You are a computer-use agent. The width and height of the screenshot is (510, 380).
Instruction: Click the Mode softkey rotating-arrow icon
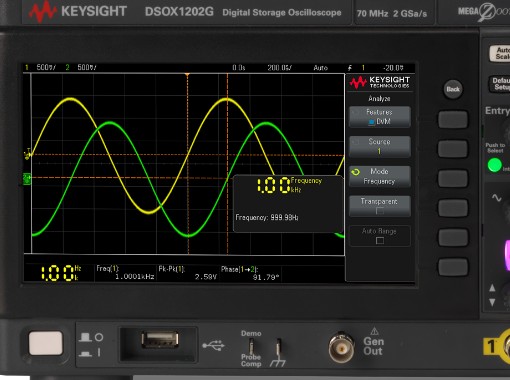[x=356, y=172]
